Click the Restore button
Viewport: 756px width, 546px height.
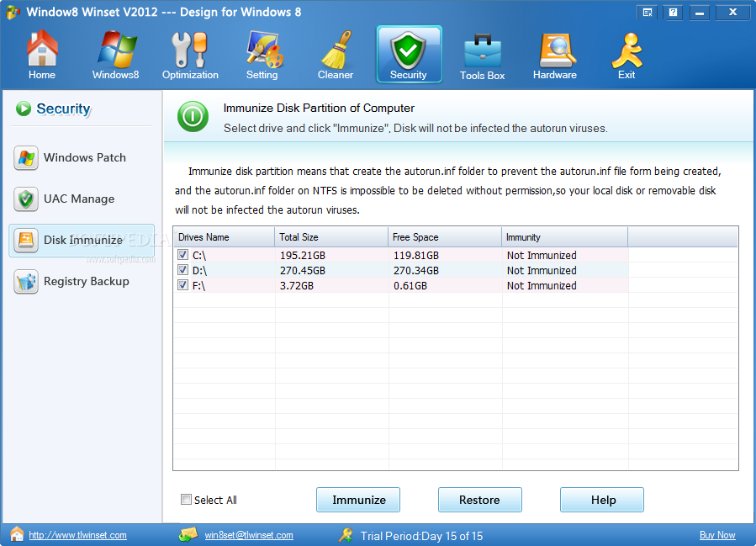[479, 500]
